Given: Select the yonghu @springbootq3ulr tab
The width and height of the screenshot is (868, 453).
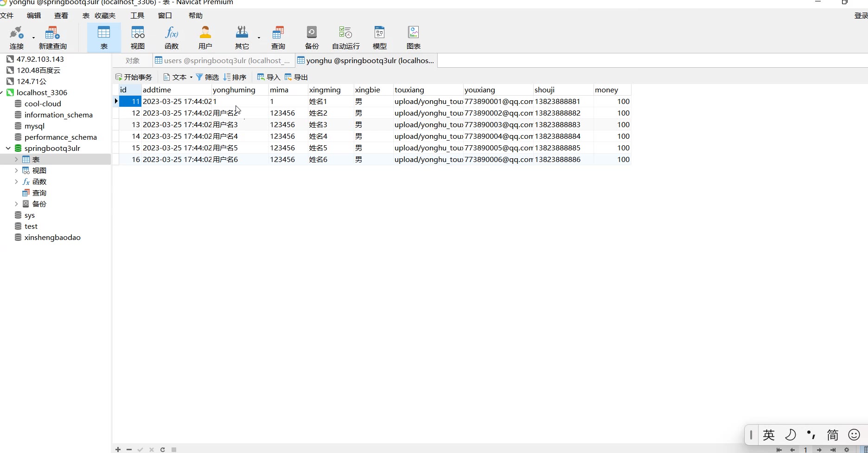Looking at the screenshot, I should tap(366, 61).
